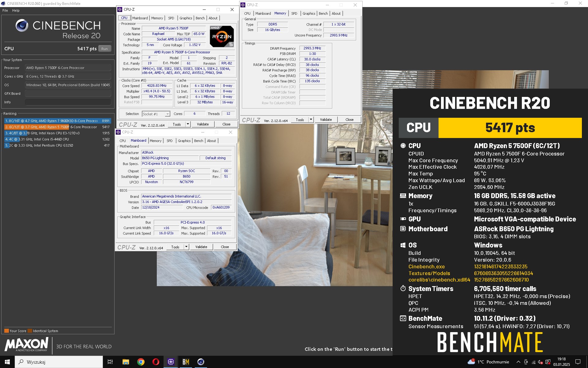Open the muted volume tray icon

coord(541,362)
